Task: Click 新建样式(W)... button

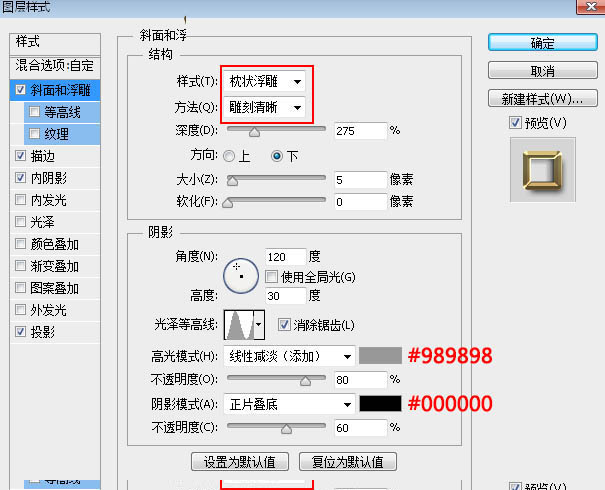Action: pos(543,98)
